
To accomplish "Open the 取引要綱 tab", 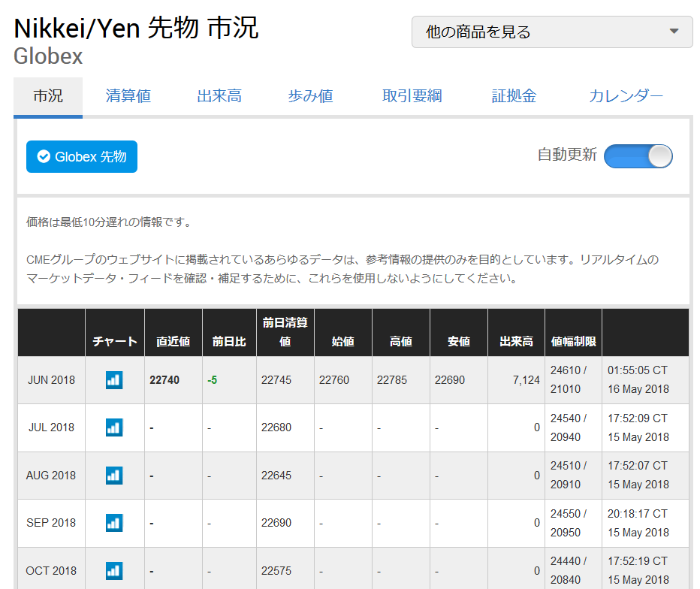I will [412, 96].
